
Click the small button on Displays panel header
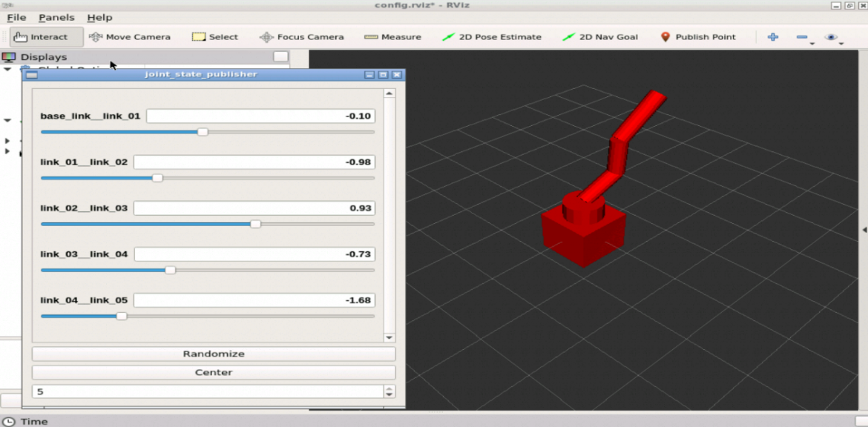coord(280,56)
